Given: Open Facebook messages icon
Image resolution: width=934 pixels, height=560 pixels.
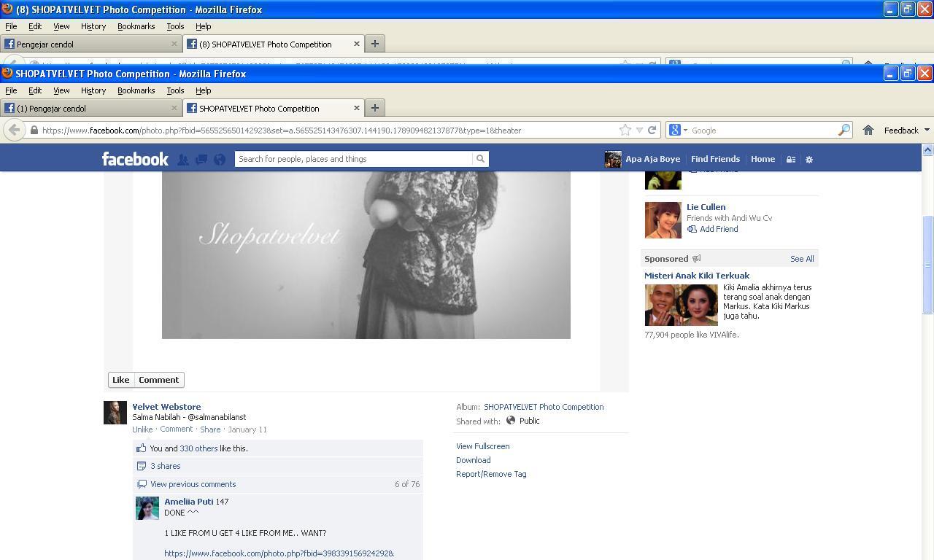Looking at the screenshot, I should pyautogui.click(x=201, y=159).
